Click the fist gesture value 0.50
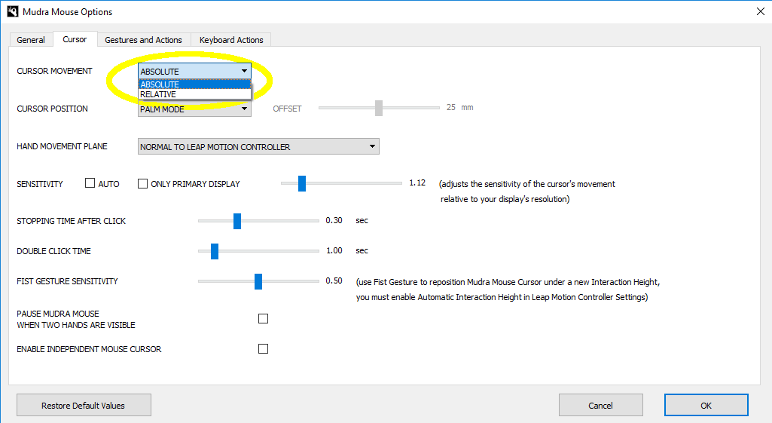Image resolution: width=772 pixels, height=423 pixels. (334, 281)
